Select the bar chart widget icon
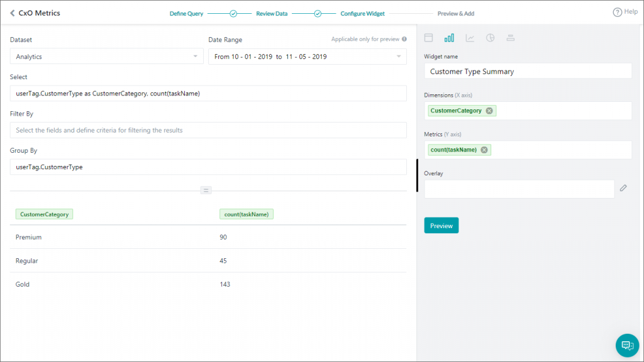644x362 pixels. (448, 38)
